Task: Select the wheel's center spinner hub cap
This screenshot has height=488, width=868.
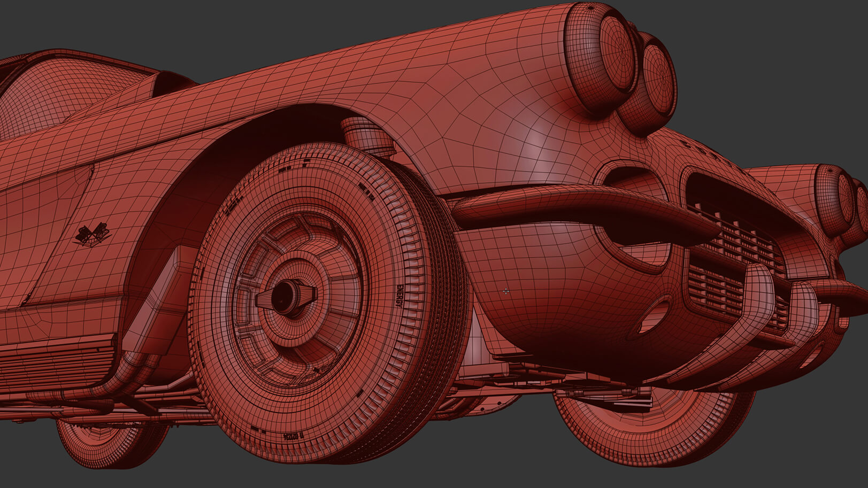Action: [x=286, y=297]
